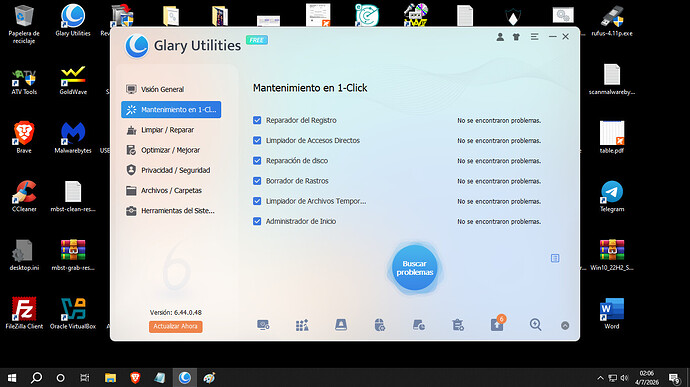
Task: Show hidden system tray icons arrow
Action: [x=600, y=378]
